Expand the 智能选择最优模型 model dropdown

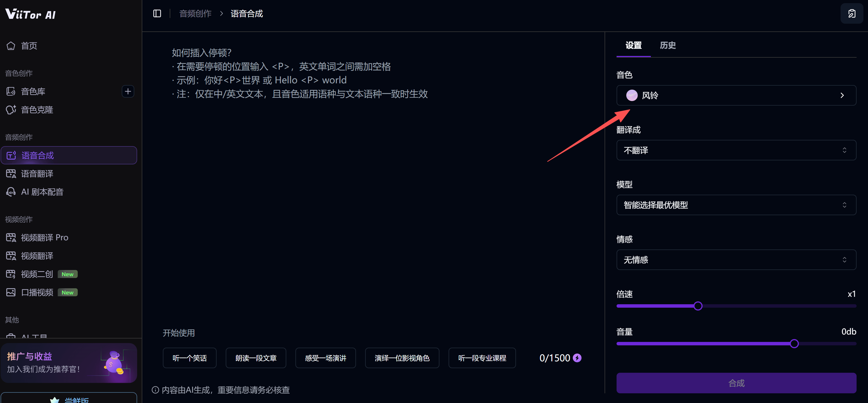pyautogui.click(x=736, y=205)
